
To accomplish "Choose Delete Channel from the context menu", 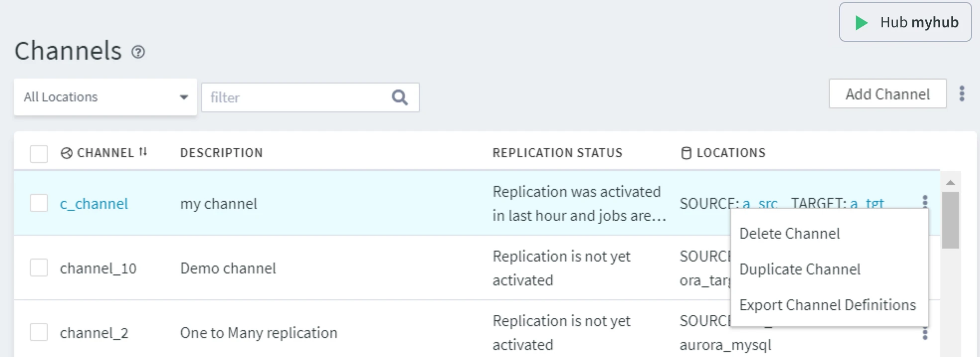I will [x=789, y=233].
